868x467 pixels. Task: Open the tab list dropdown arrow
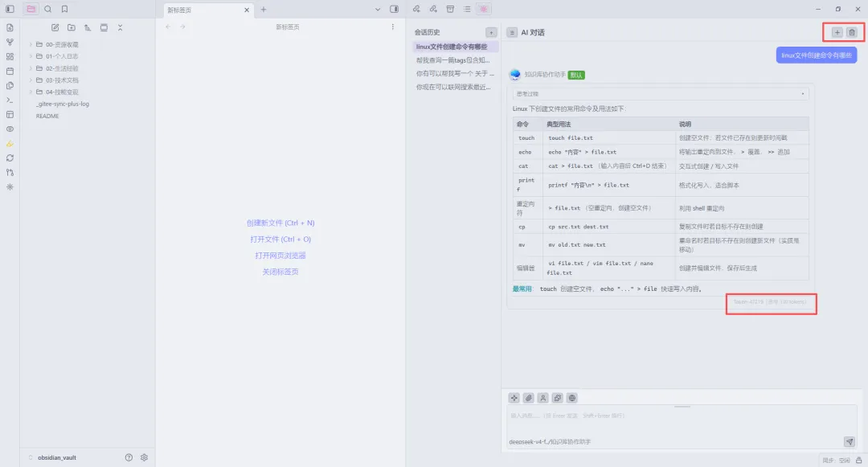click(378, 10)
